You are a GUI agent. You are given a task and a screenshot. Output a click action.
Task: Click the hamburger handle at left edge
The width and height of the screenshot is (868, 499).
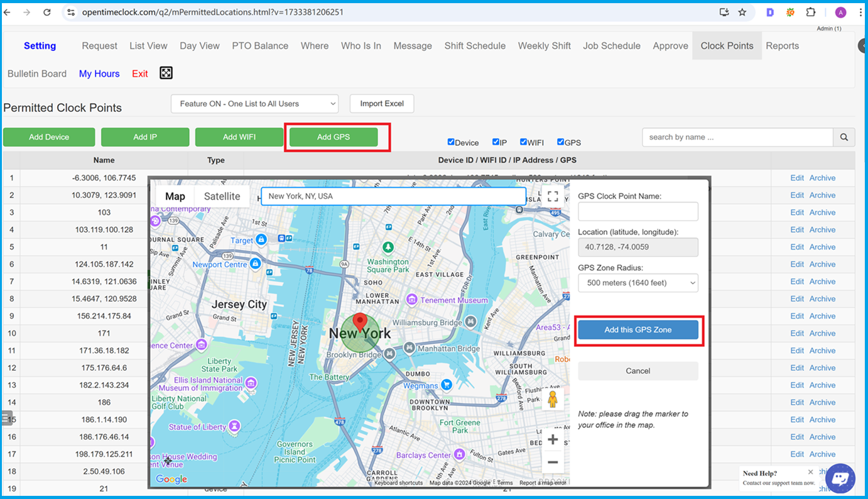pyautogui.click(x=6, y=418)
